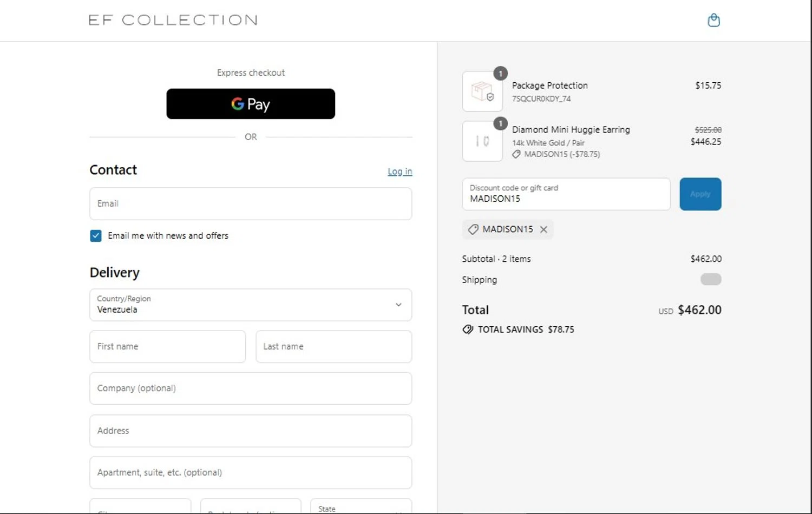Click the Diamond Mini Huggie Earring thumbnail

(x=482, y=141)
